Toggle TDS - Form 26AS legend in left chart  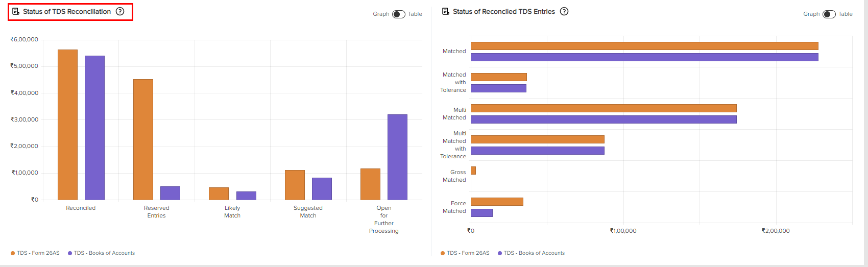(x=35, y=253)
